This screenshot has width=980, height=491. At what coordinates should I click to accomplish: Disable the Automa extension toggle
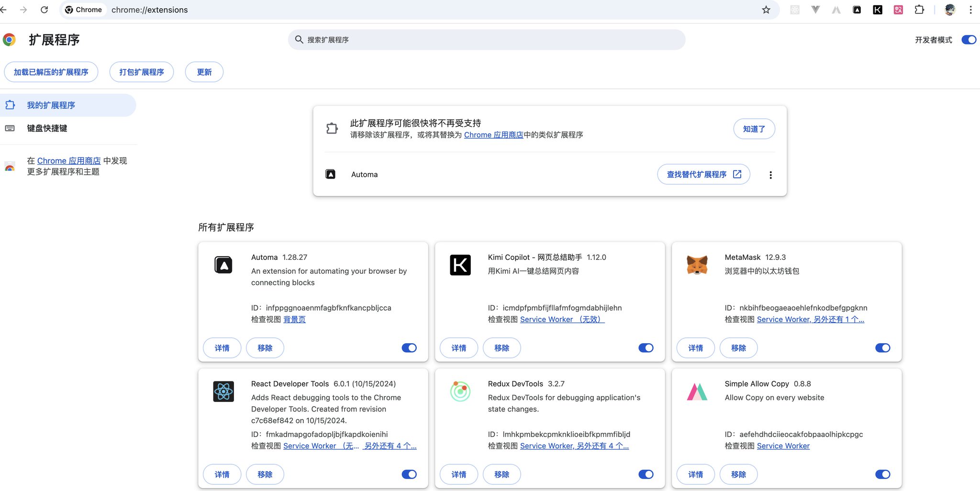pyautogui.click(x=409, y=348)
